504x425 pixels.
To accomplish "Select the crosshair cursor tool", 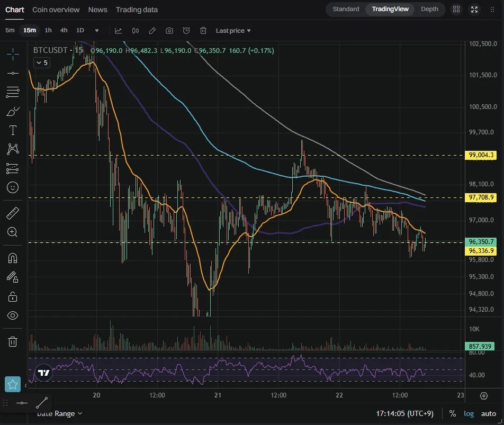I will (x=13, y=54).
